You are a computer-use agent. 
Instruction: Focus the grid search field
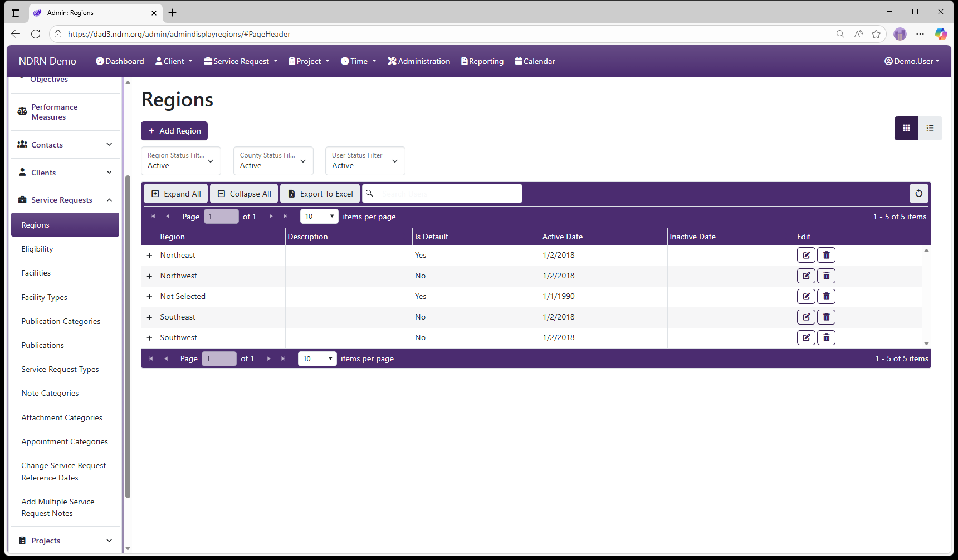(x=442, y=194)
